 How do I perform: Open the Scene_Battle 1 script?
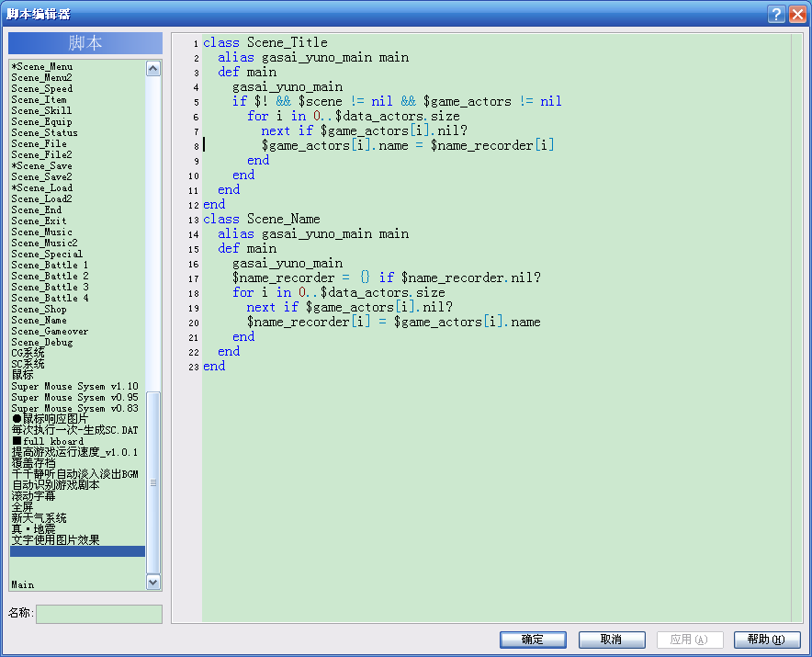[x=50, y=266]
